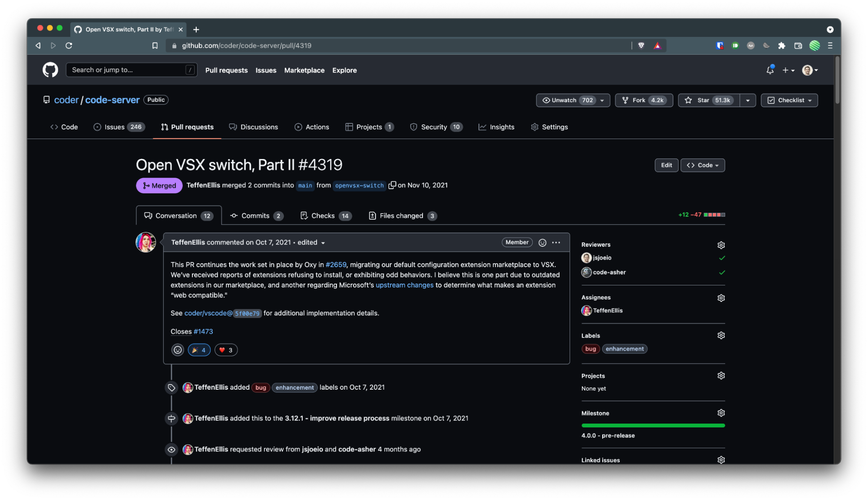The width and height of the screenshot is (868, 500).
Task: Open the browser wallet icon
Action: (798, 46)
